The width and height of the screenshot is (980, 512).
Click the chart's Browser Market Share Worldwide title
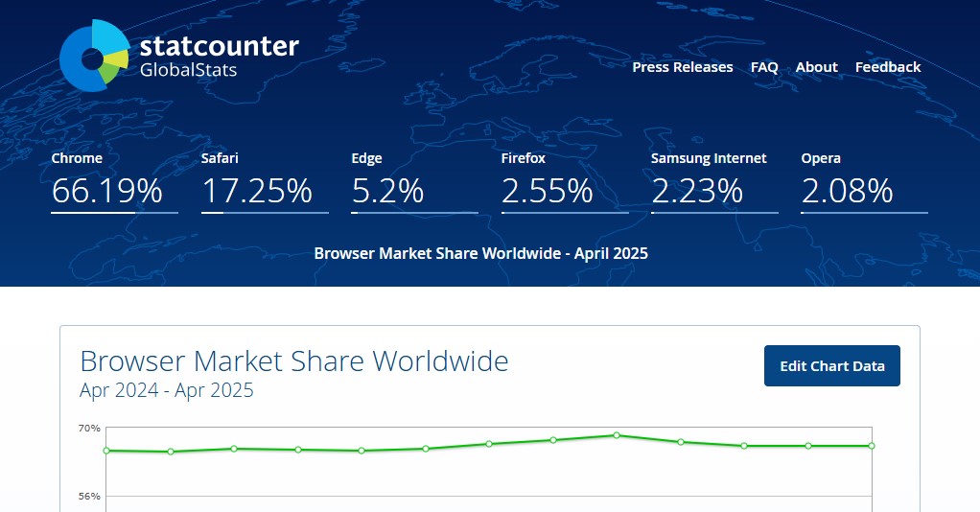pyautogui.click(x=293, y=361)
